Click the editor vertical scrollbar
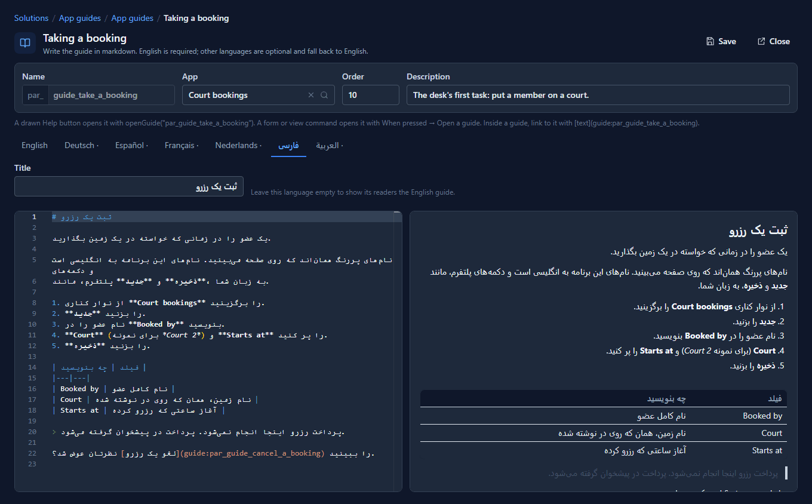This screenshot has height=504, width=812. click(x=398, y=351)
